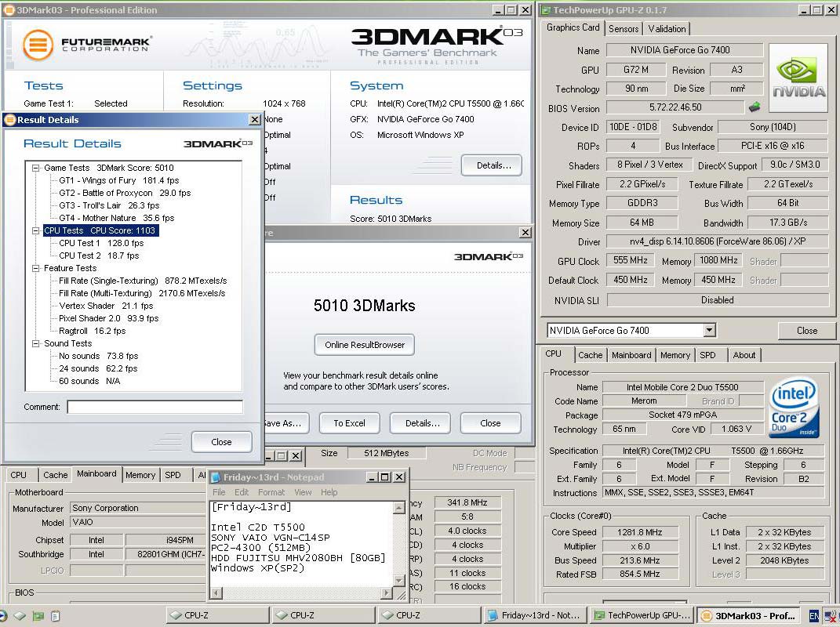Click Notepad scrollbar down arrow
840x627 pixels.
coord(398,580)
